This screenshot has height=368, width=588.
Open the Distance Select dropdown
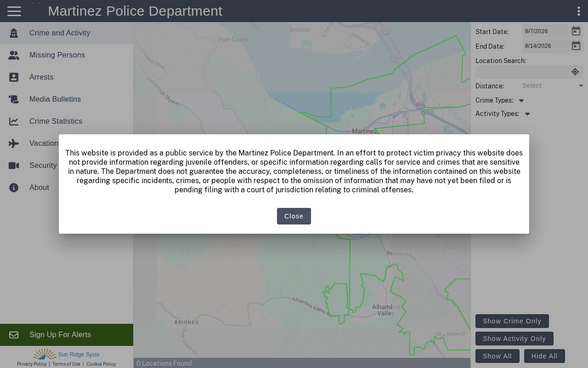tap(553, 86)
